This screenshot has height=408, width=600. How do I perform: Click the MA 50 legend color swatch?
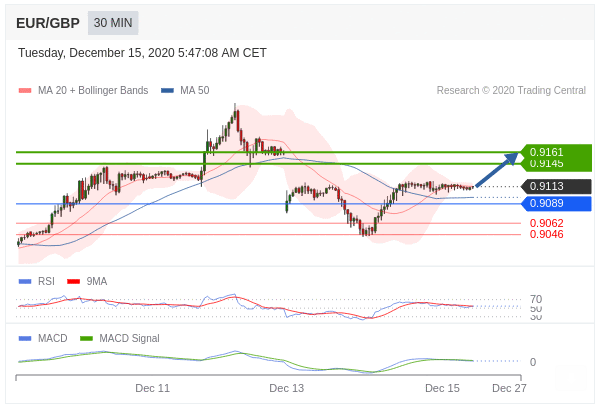point(167,91)
